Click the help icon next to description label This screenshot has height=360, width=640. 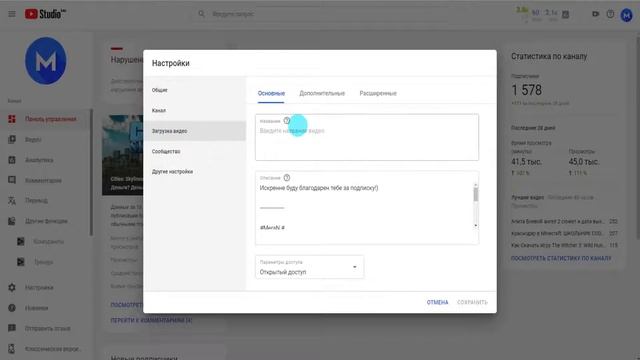click(x=287, y=178)
